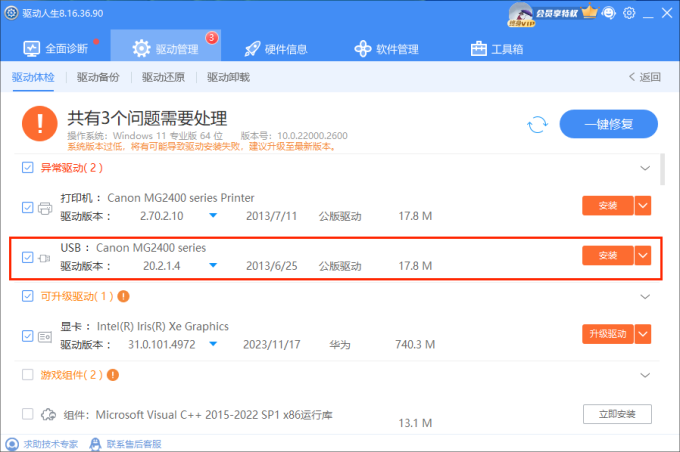Open USB driver version 20.2.1.4 dropdown
Screen dimensions: 680x452
tap(213, 265)
